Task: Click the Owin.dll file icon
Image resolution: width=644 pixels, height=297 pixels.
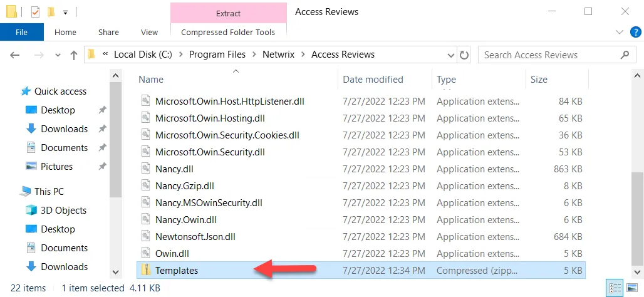Action: point(146,254)
